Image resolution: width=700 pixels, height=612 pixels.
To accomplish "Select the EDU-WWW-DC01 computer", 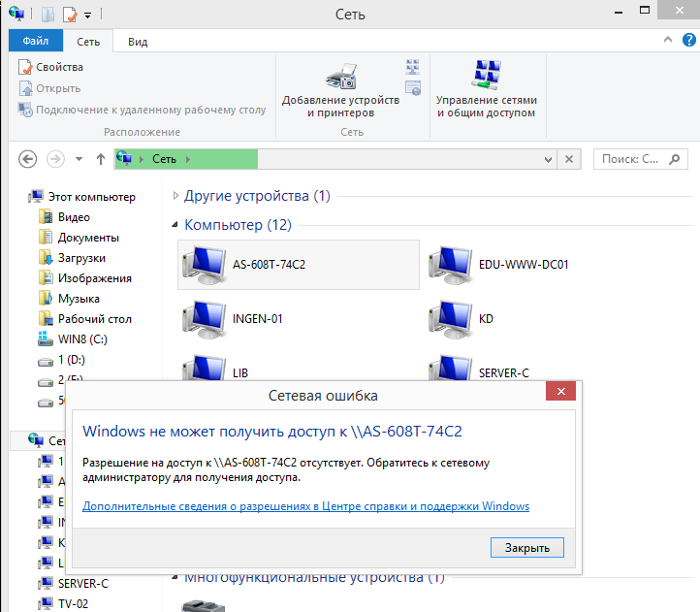I will [498, 265].
